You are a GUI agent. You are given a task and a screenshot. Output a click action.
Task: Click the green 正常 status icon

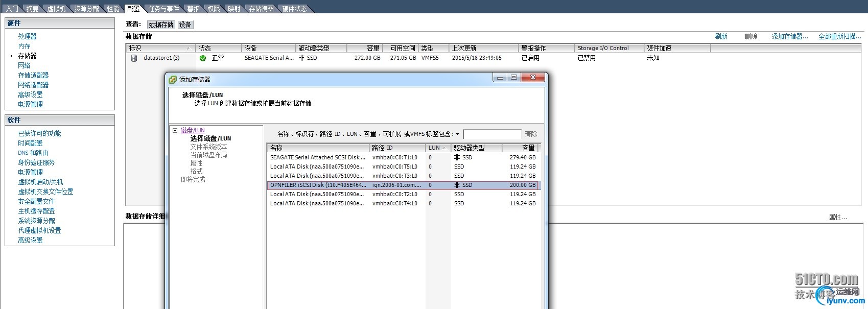pos(203,58)
